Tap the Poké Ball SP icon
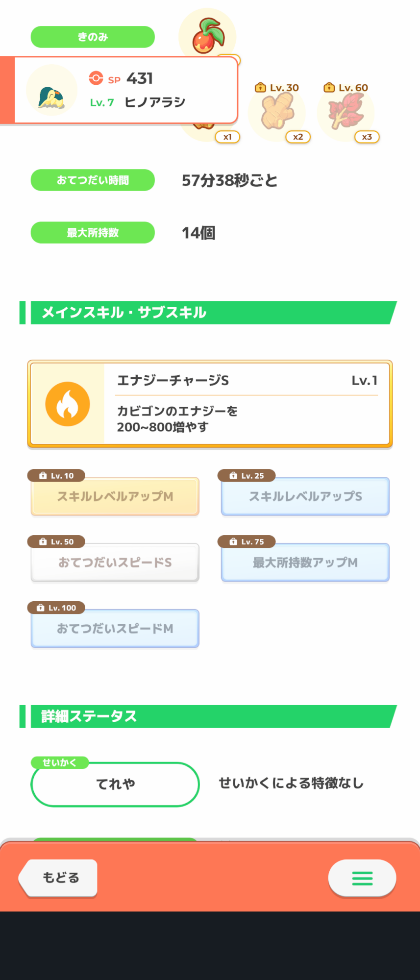 point(96,78)
